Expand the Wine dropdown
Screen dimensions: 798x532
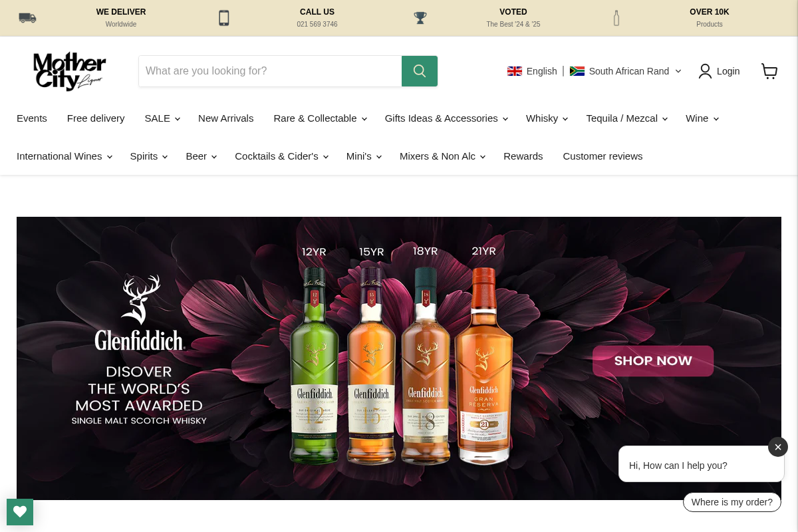coord(701,118)
